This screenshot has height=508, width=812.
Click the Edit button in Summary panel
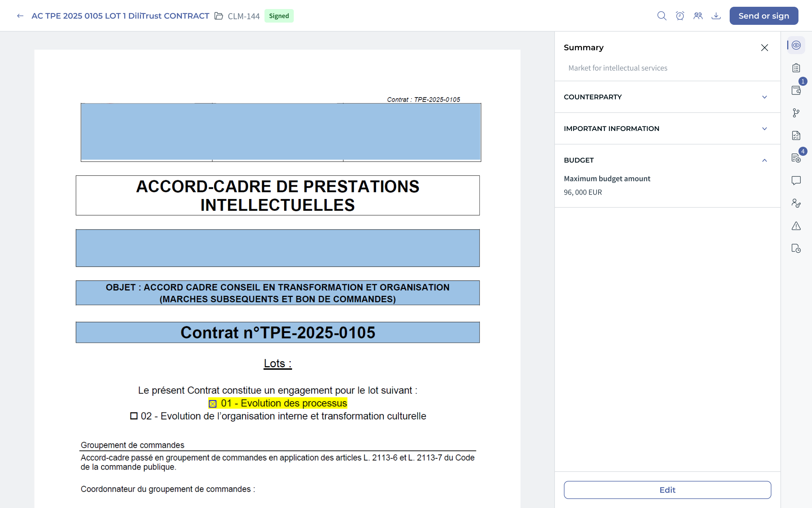pos(668,490)
